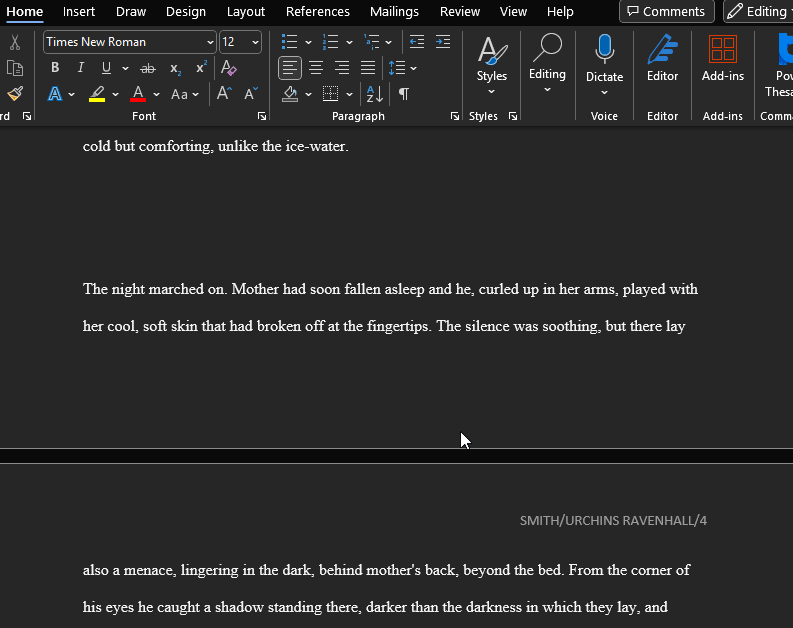Click the SMITH/URCHINS RAVENHALL/4 page header
793x628 pixels.
point(613,521)
